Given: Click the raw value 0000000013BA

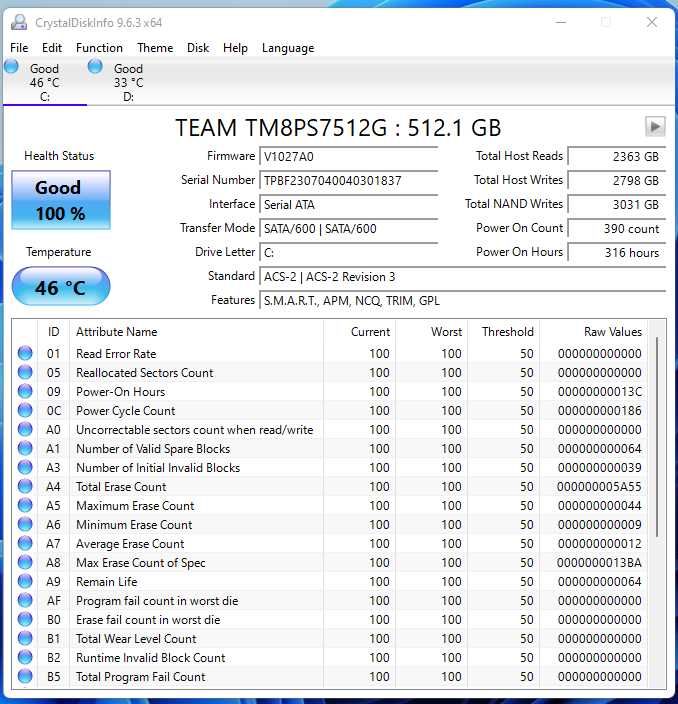Looking at the screenshot, I should 599,563.
